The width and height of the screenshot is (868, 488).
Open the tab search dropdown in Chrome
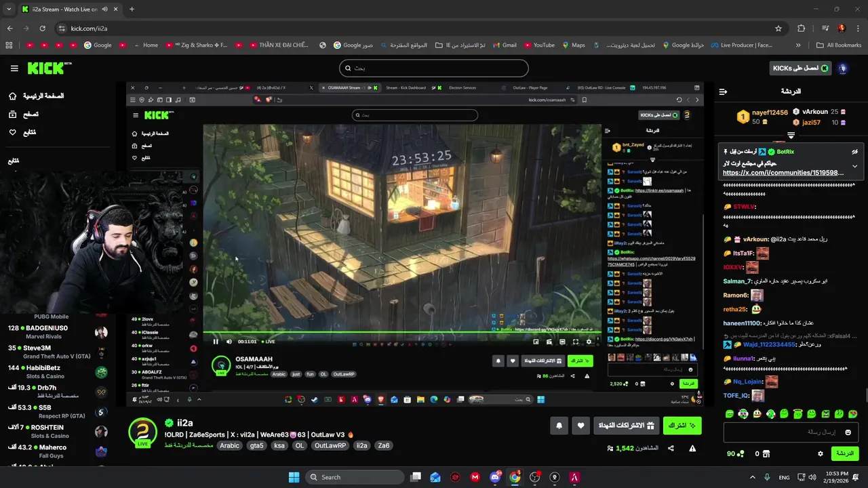tap(9, 9)
